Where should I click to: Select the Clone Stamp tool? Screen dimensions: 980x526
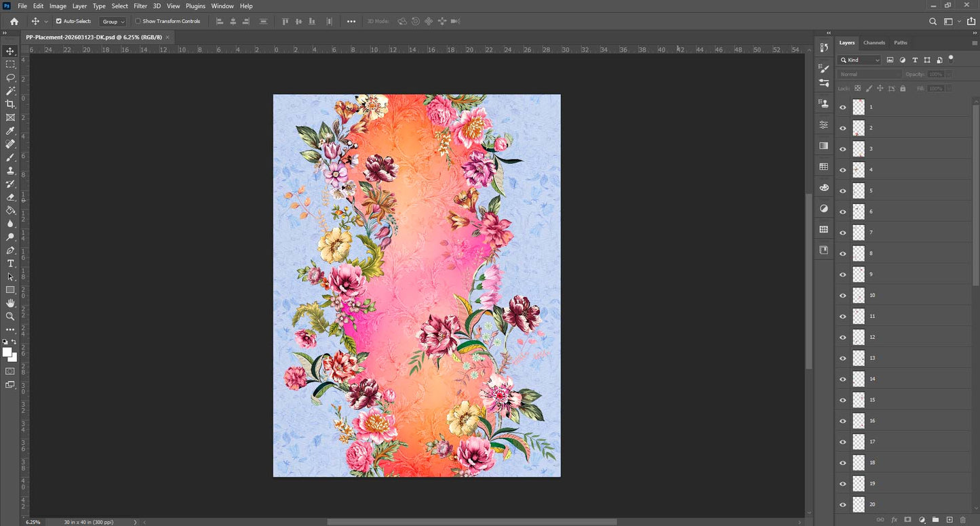(x=10, y=171)
